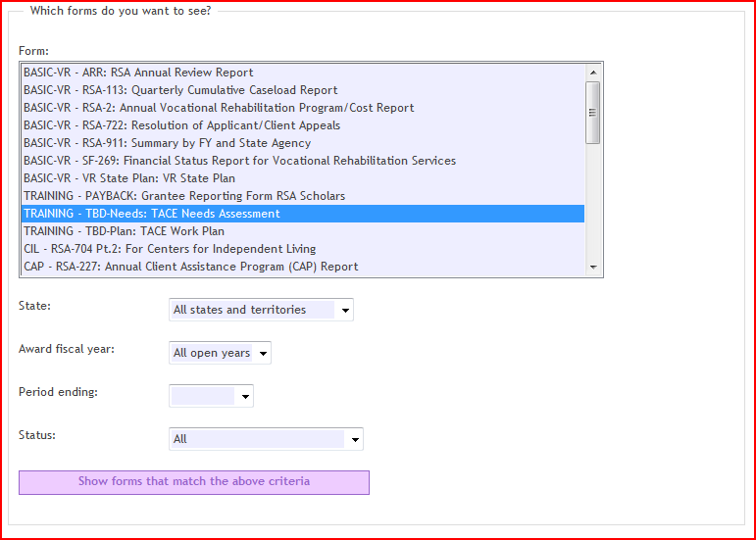Select BASIC-VR ARR RSA Annual Review Report
The width and height of the screenshot is (756, 540).
pyautogui.click(x=303, y=73)
